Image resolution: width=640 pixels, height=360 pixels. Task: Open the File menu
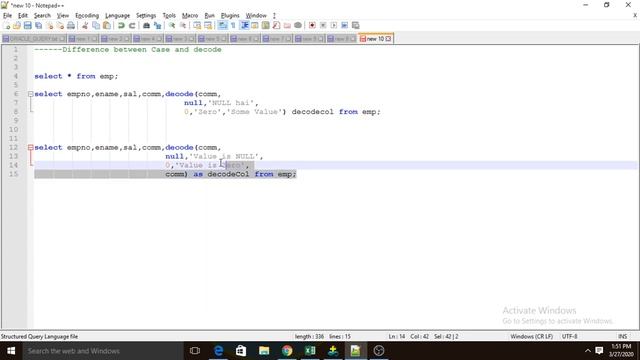click(7, 16)
